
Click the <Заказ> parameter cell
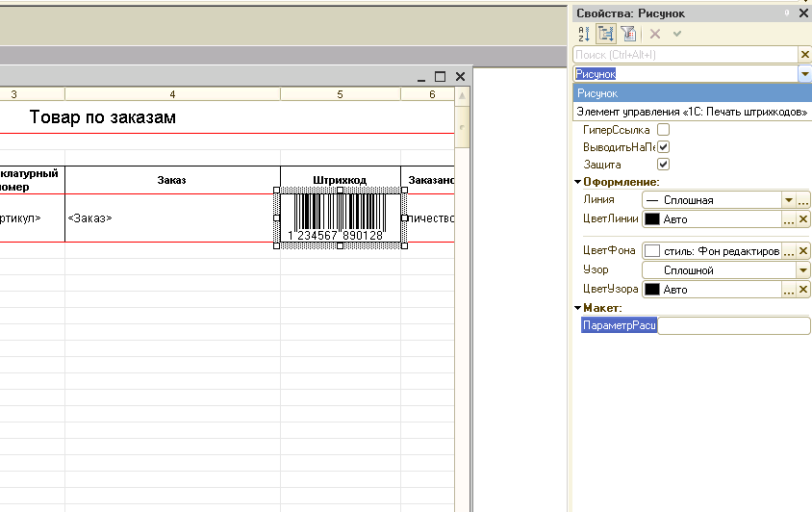[172, 218]
